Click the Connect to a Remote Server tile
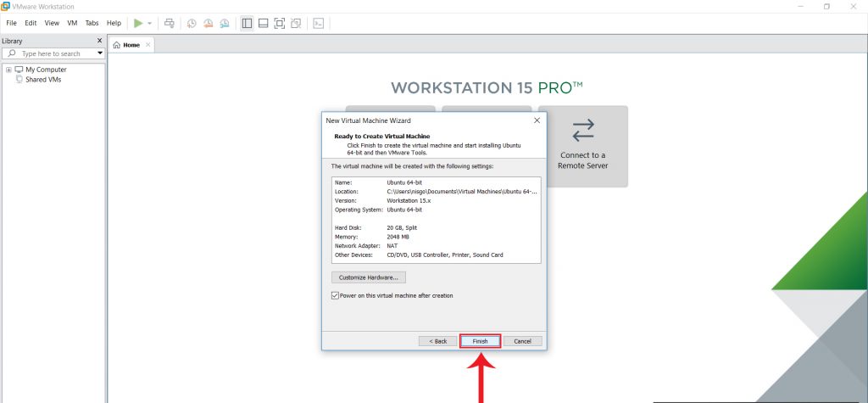 582,146
